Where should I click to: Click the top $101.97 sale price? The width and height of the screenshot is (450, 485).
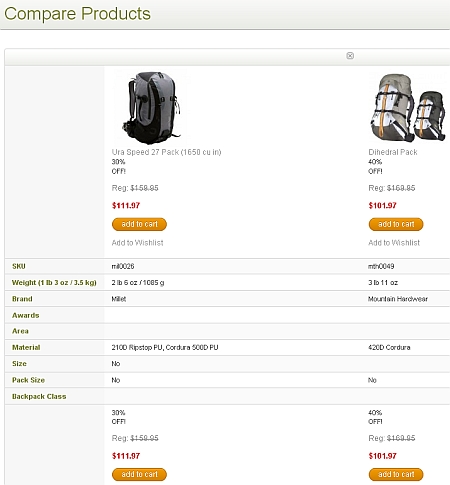[x=382, y=205]
